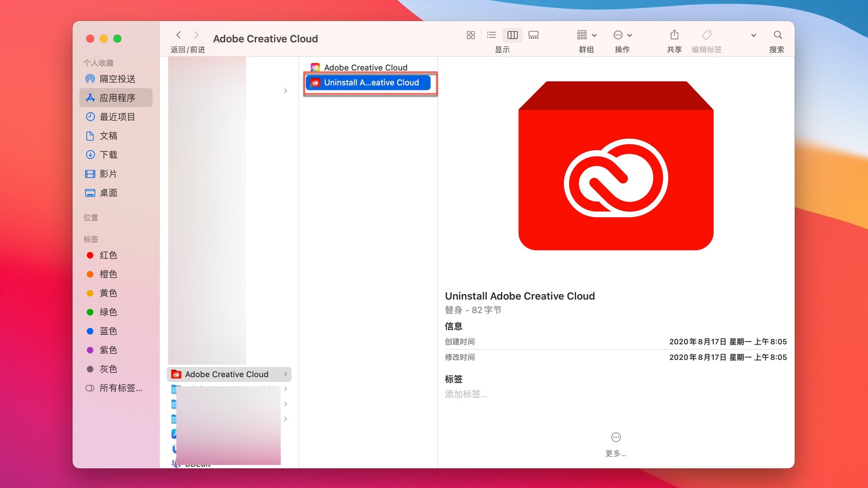Click the 添加标签 field to add a tag
The height and width of the screenshot is (488, 868).
(x=466, y=394)
